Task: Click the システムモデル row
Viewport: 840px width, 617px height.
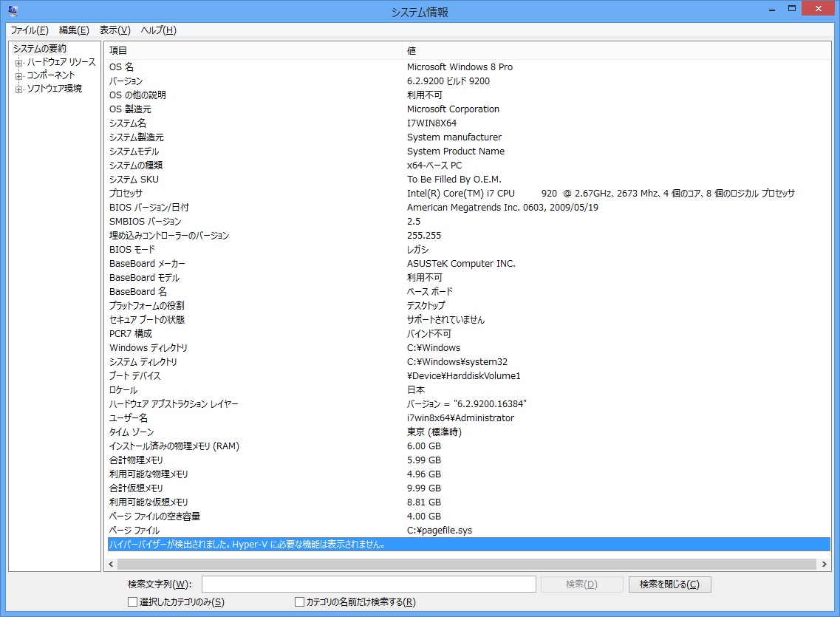Action: coord(468,151)
